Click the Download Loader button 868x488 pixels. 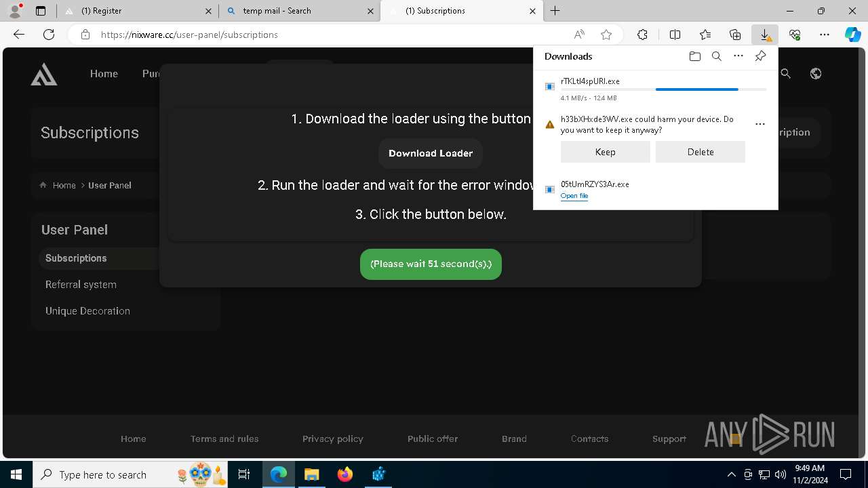click(x=431, y=153)
